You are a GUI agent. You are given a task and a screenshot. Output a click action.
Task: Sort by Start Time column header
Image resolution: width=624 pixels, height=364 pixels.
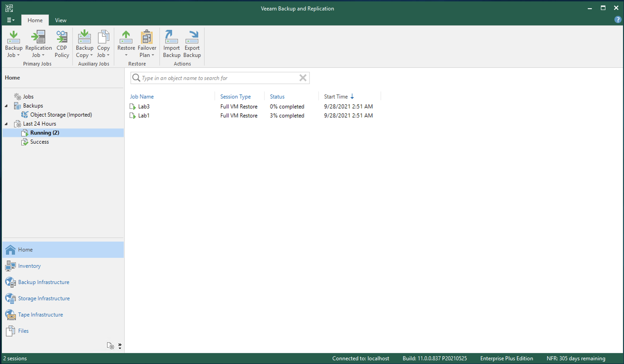(336, 97)
